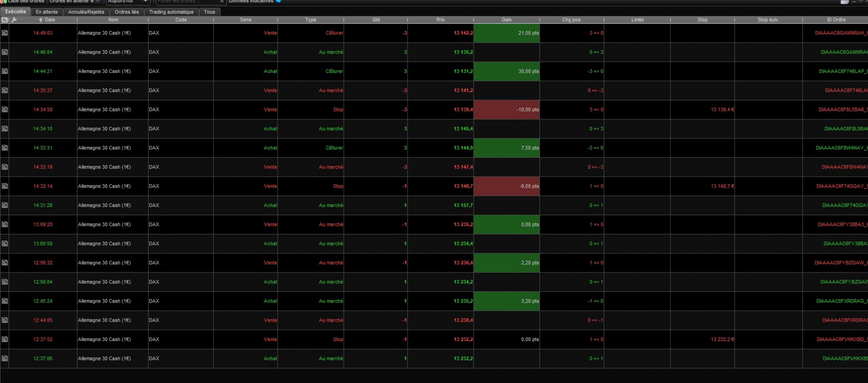Select the 7,50 pts gain cell

[x=507, y=148]
